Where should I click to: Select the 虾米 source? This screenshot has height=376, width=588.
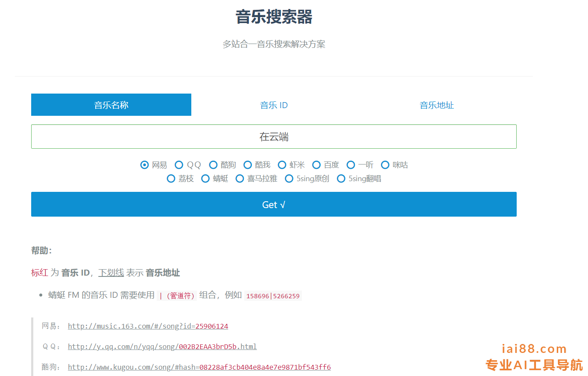(x=282, y=165)
